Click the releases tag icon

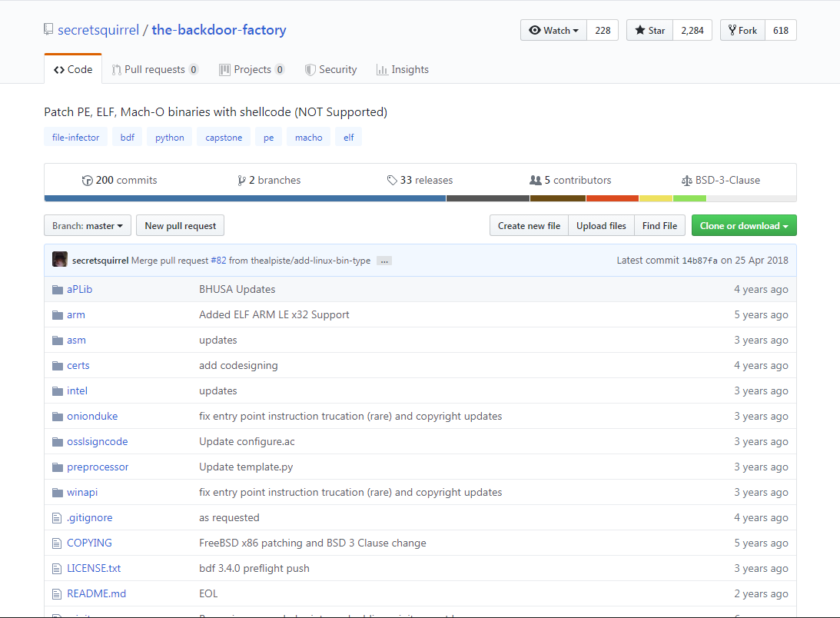[x=392, y=181]
